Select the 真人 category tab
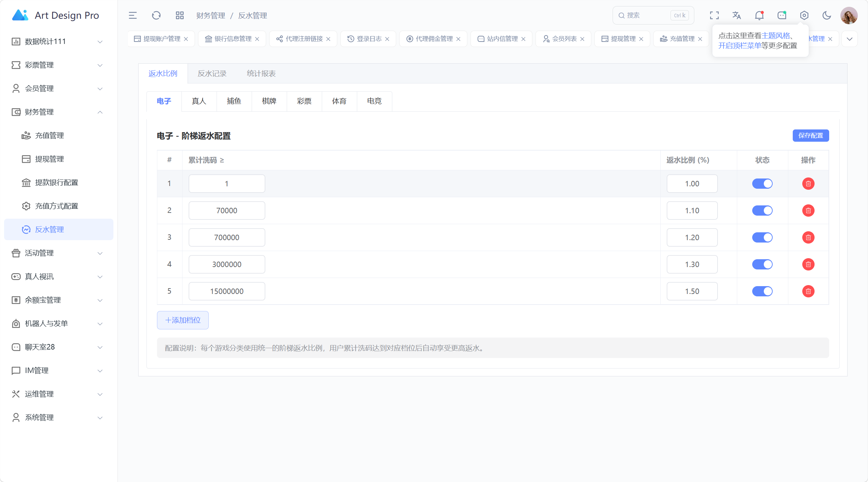 [x=199, y=101]
